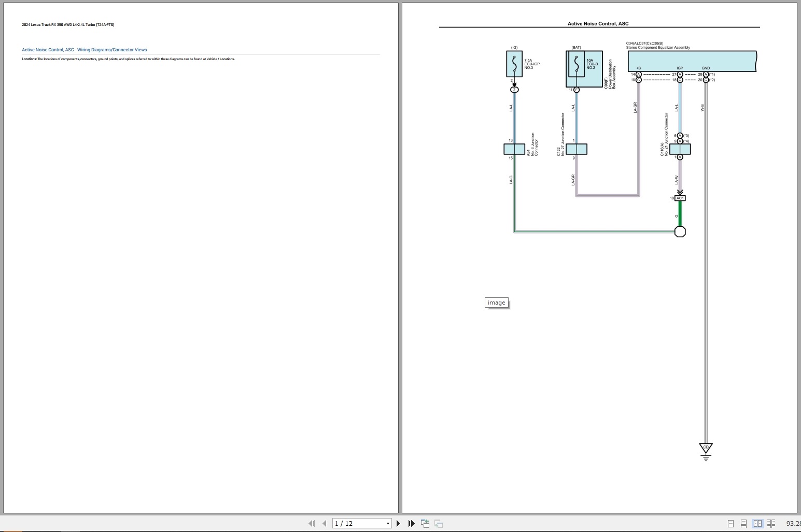Click the 'image' tooltip label
The height and width of the screenshot is (532, 801).
pos(497,303)
